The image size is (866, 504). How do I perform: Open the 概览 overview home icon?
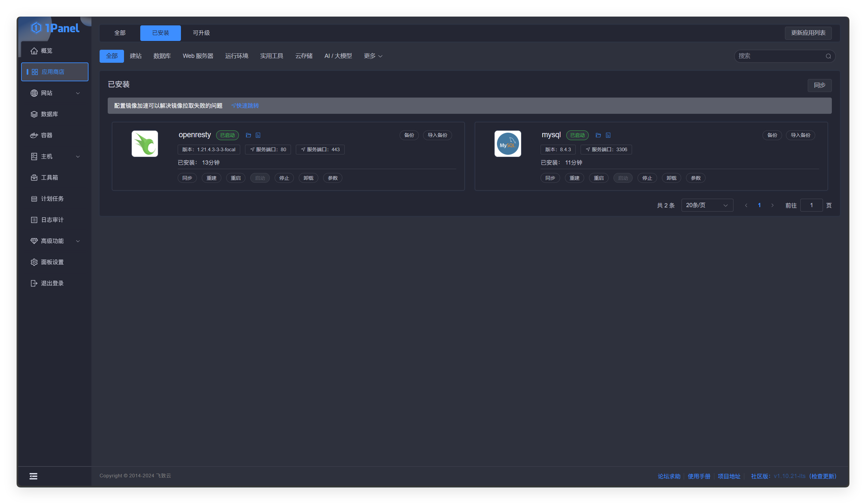tap(34, 51)
